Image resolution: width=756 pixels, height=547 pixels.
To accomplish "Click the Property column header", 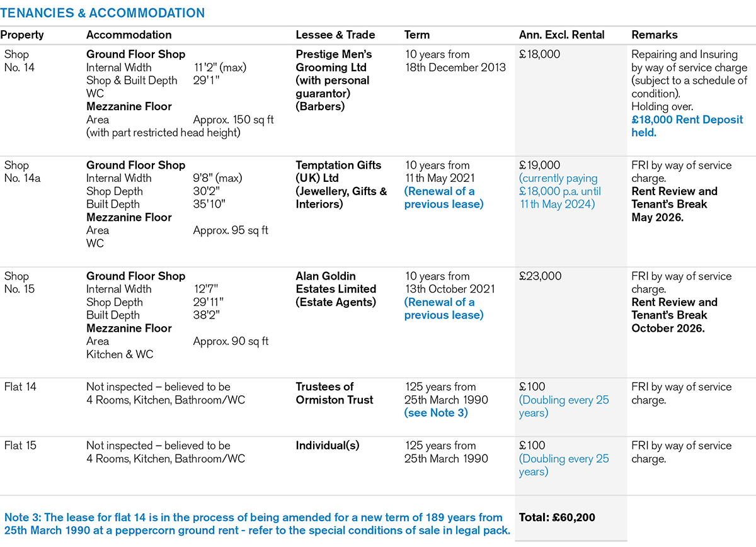I will coord(21,35).
